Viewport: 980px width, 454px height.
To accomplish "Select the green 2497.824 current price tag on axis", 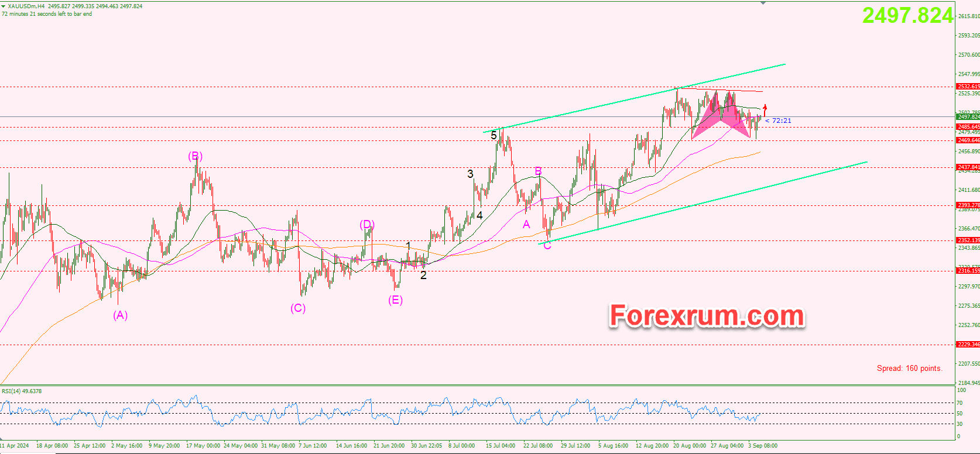I will [x=968, y=117].
